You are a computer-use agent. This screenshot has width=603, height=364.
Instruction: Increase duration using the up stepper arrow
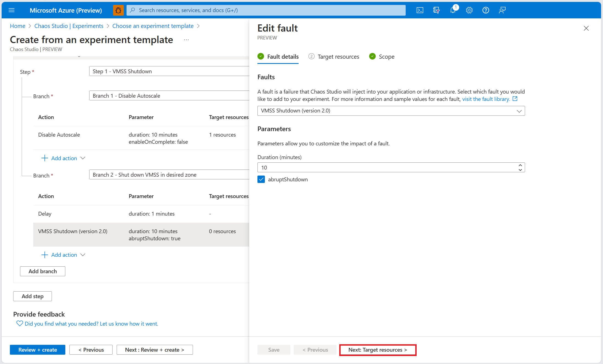point(520,165)
